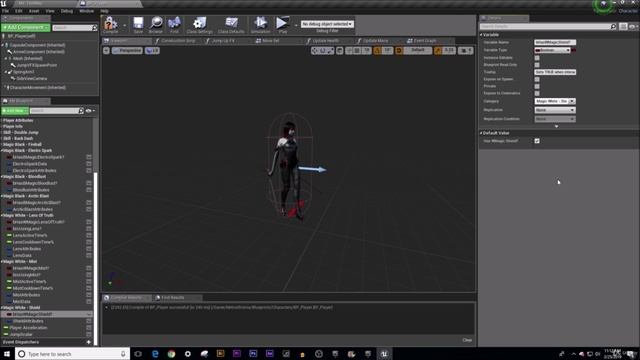This screenshot has height=360, width=640.
Task: Click the Details search magnifier icon
Action: pyautogui.click(x=613, y=27)
